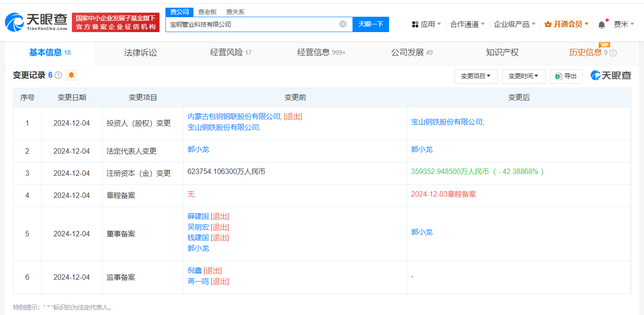The width and height of the screenshot is (644, 315).
Task: Open 郭小龙 link in 董事备案 变更前
Action: coord(198,248)
